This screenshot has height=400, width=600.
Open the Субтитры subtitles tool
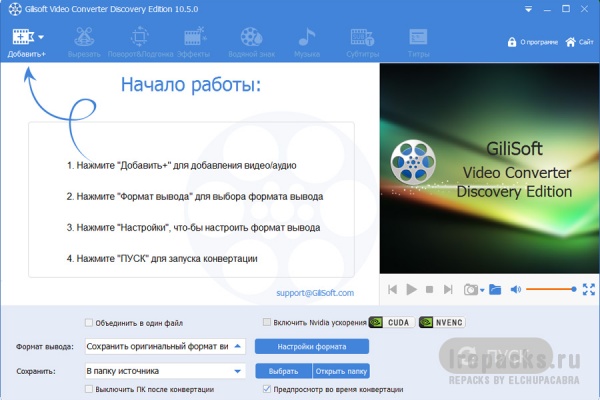pos(362,42)
